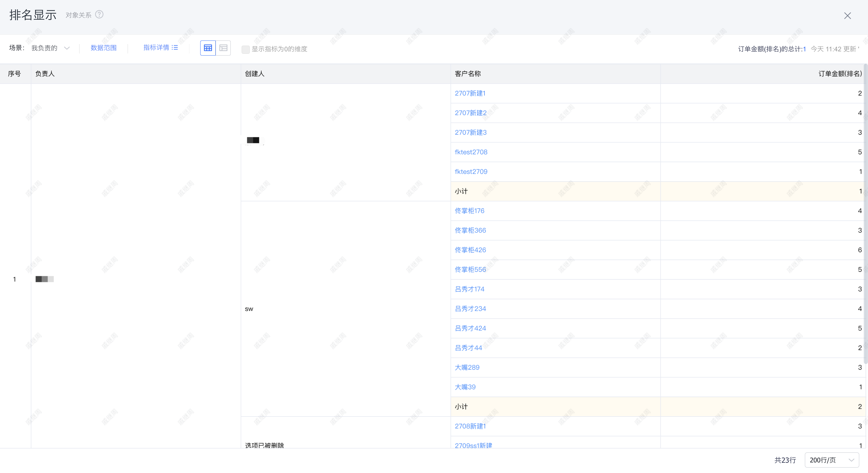Open customer 佟掌柜426
Screen dimensions: 868x473
click(x=470, y=250)
